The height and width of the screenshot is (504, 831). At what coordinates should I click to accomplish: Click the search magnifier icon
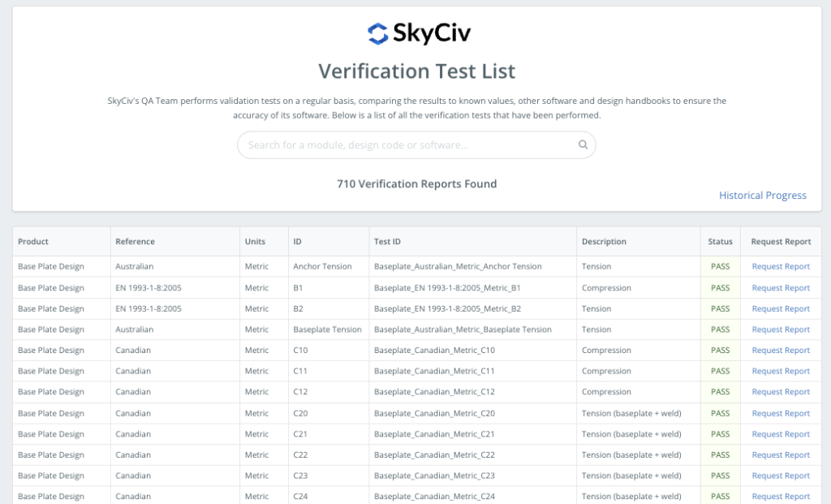583,145
